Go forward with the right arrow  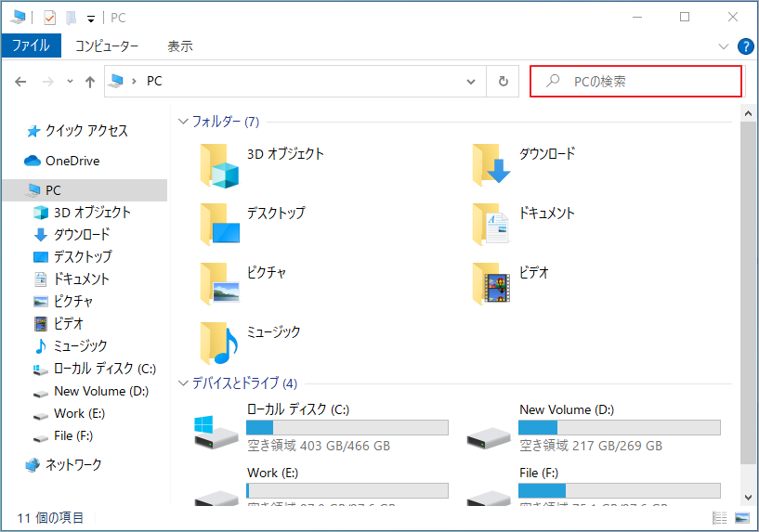[x=48, y=82]
